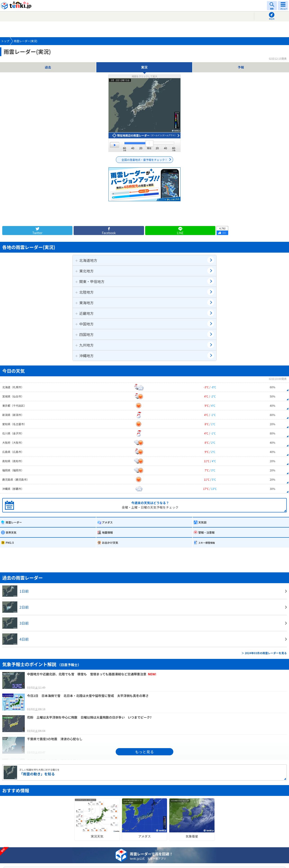
Task: Open the 雨雲レーダーがバージョンアップ banner
Action: pos(144,184)
